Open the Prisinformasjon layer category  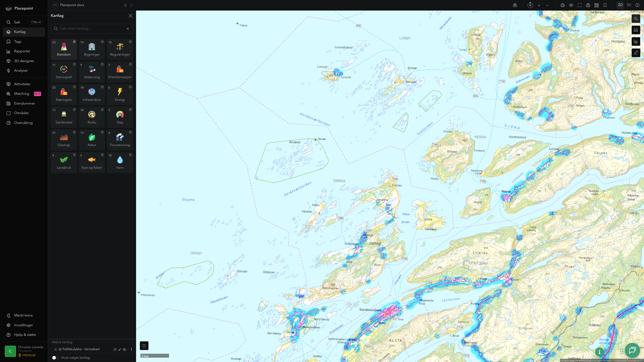[x=120, y=72]
